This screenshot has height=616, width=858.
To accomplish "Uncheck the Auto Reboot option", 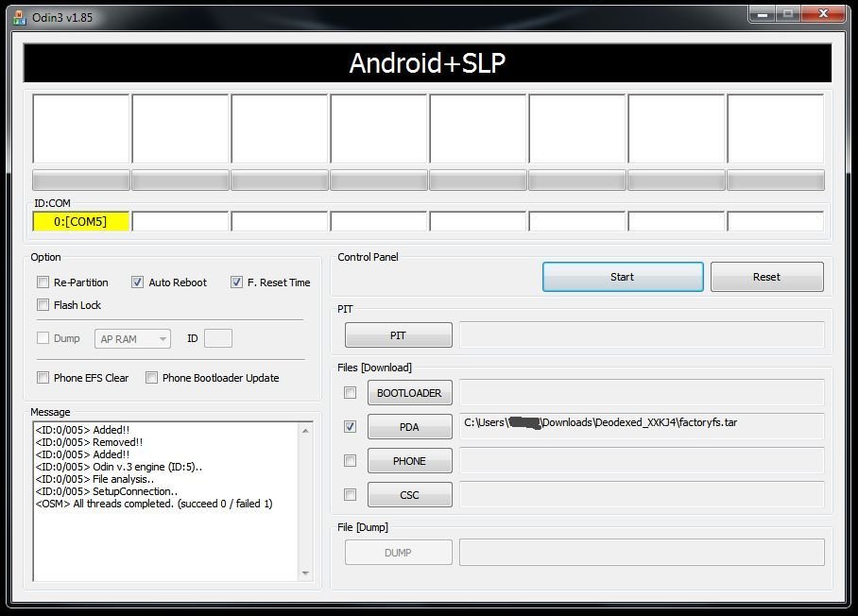I will (x=137, y=282).
